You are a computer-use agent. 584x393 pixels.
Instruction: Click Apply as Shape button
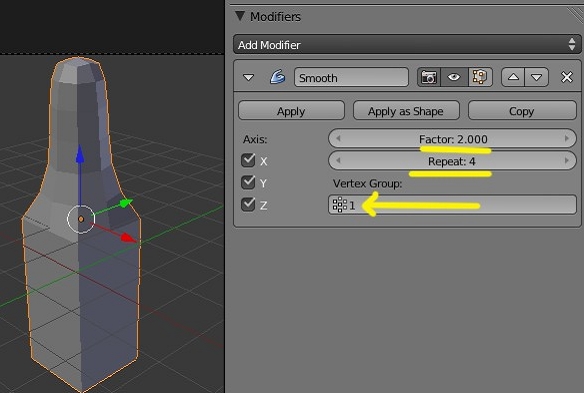click(406, 111)
